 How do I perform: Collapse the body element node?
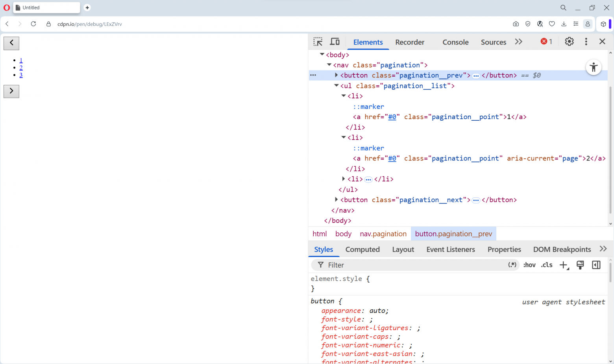[322, 54]
